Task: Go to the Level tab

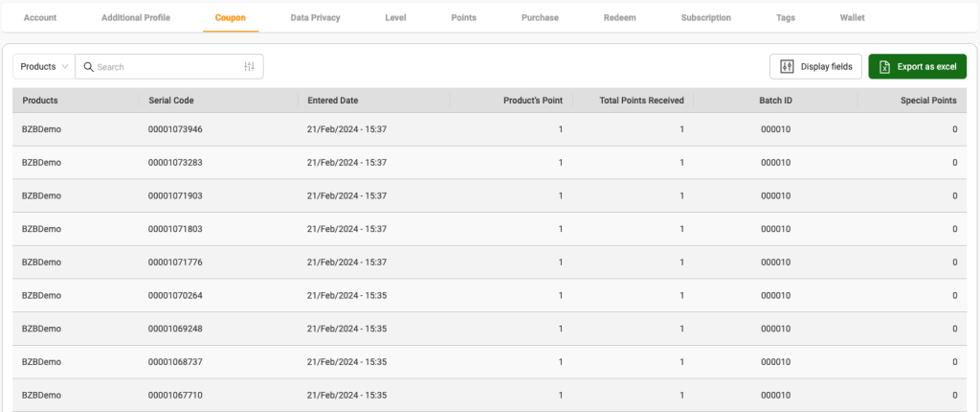Action: (x=395, y=17)
